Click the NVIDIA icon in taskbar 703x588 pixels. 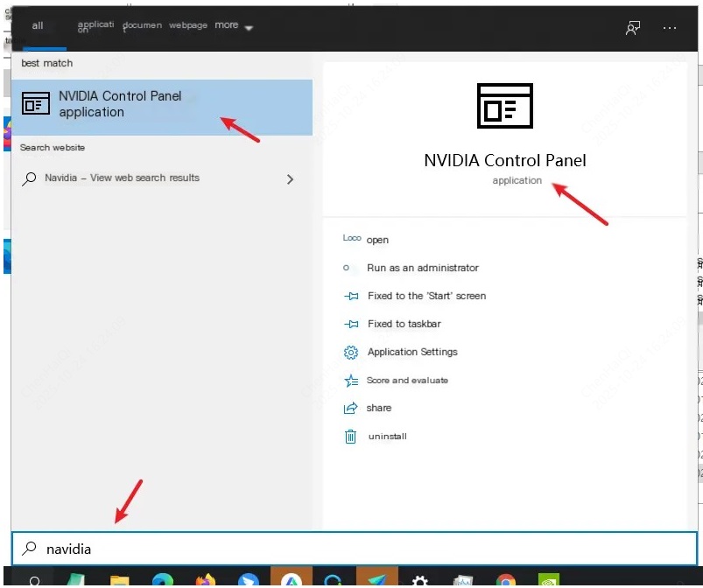548,580
